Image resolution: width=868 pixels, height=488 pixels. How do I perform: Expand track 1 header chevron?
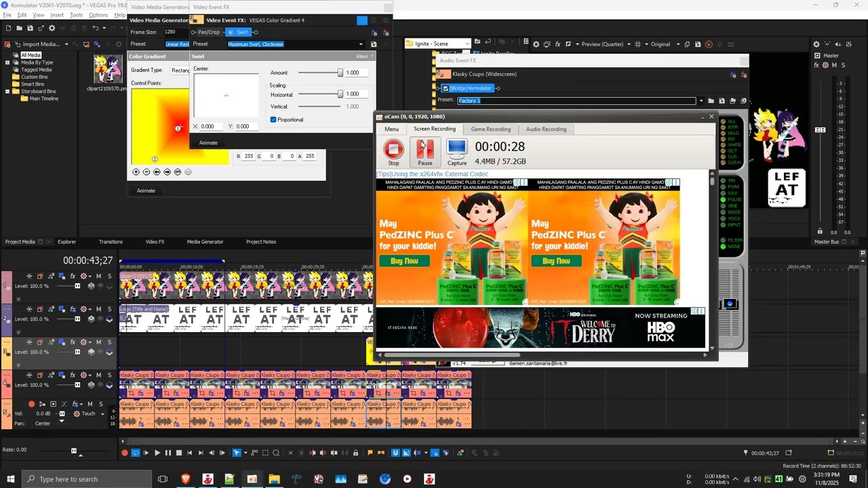coord(18,298)
